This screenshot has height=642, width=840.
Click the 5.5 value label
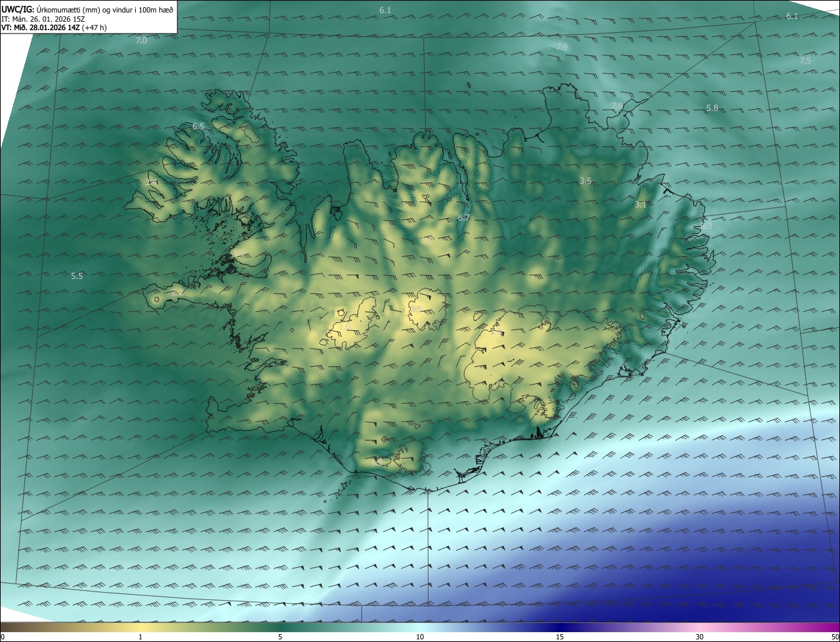[77, 276]
